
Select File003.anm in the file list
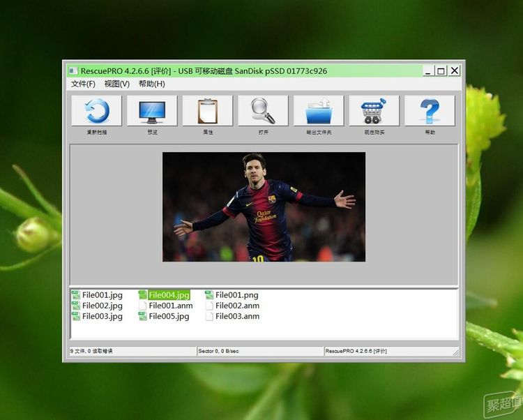click(238, 316)
